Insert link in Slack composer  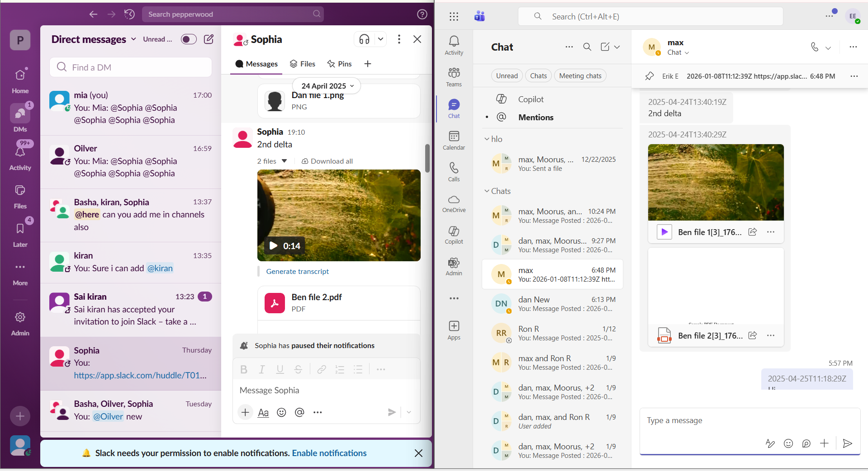(322, 370)
